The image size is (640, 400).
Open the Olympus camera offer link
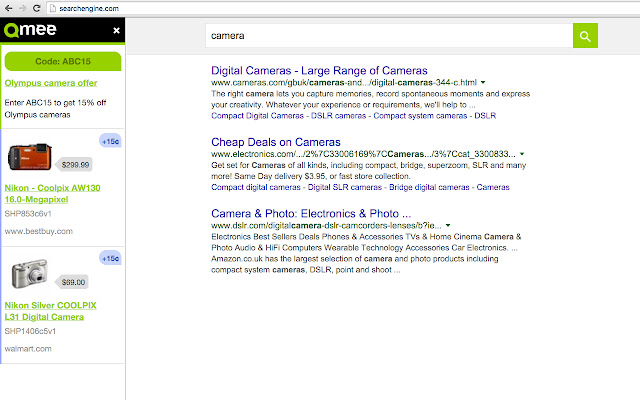pos(50,84)
